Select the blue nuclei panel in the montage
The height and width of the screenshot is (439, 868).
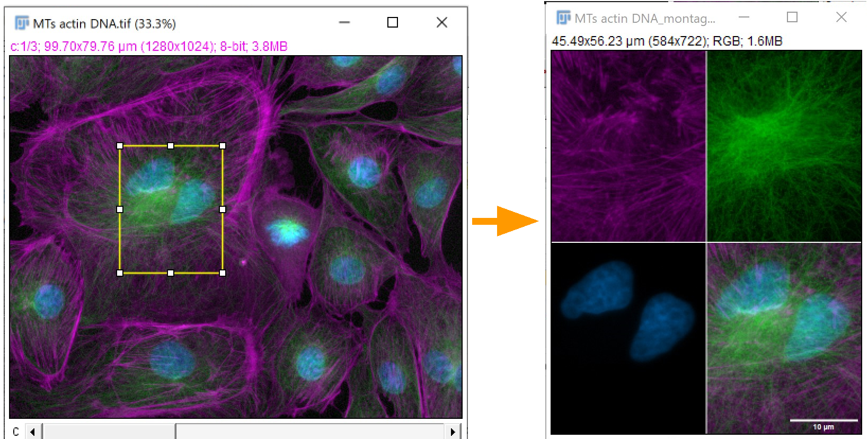point(628,338)
